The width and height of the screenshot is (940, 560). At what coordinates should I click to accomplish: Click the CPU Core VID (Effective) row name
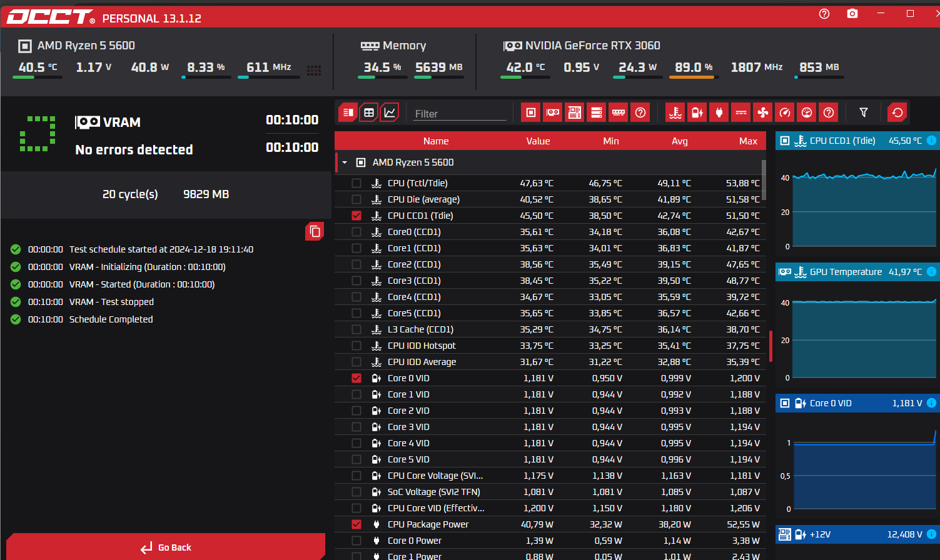click(436, 508)
